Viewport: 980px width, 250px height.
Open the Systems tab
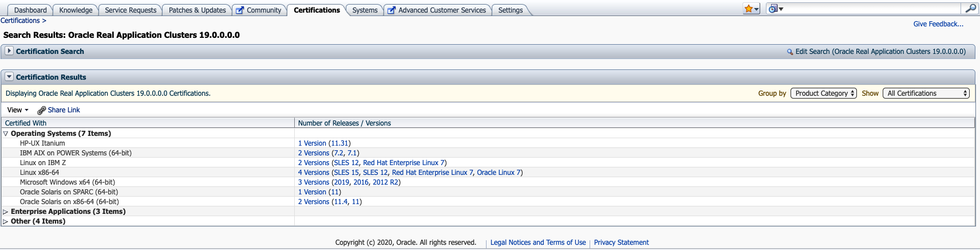(365, 10)
